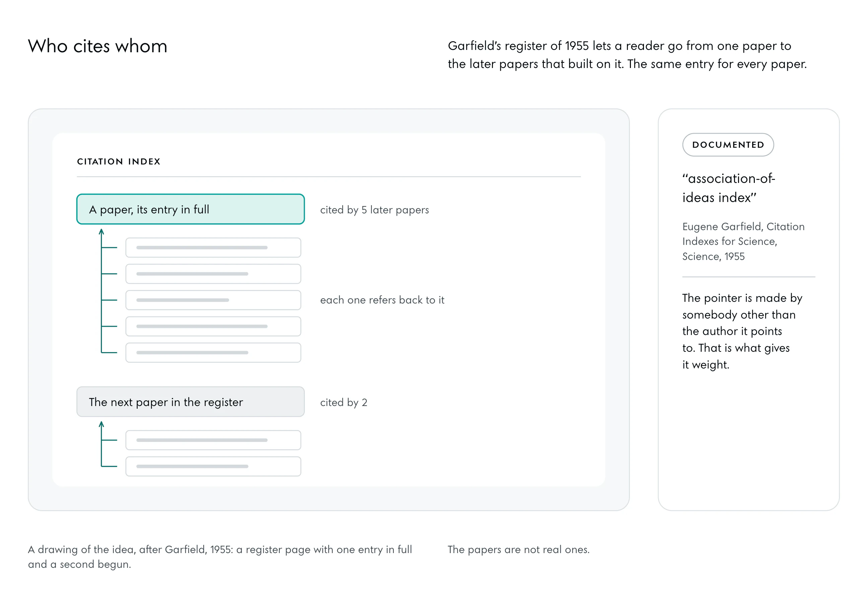Image resolution: width=868 pixels, height=604 pixels.
Task: Select 'The next paper in the register' box
Action: click(x=191, y=402)
